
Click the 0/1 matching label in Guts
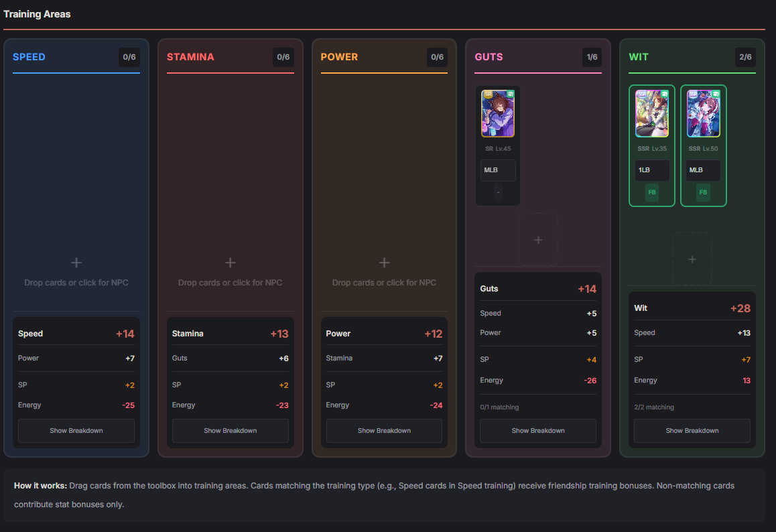click(x=499, y=407)
